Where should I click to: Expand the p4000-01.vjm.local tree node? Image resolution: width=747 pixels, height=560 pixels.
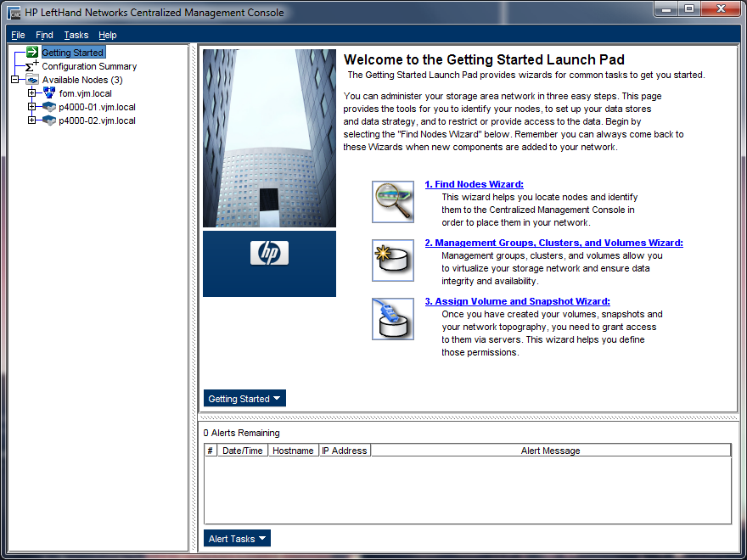coord(32,107)
